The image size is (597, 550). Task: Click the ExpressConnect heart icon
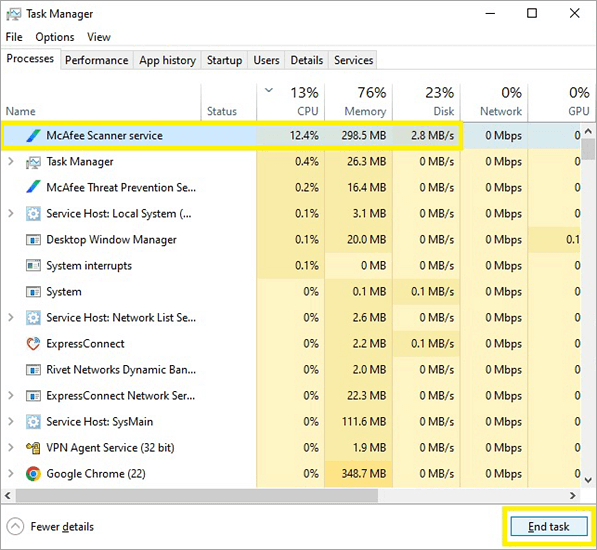coord(33,344)
